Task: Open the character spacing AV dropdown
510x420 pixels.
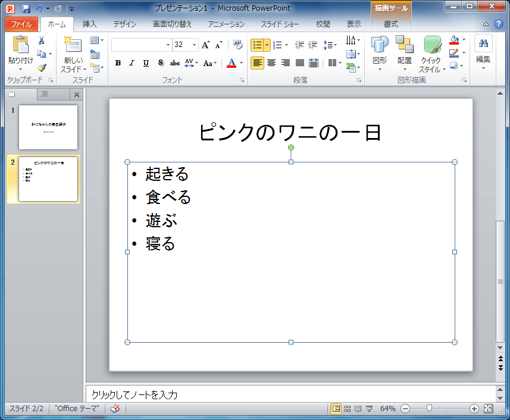Action: pos(191,63)
